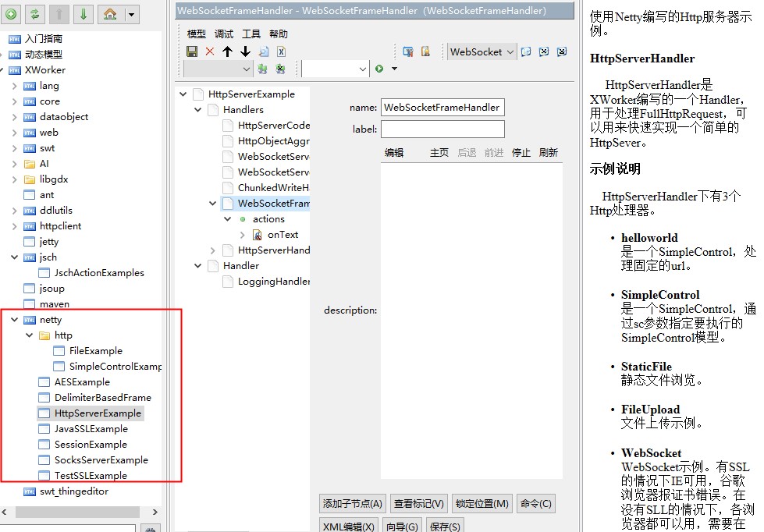
Task: Click the XML编辑(X) button
Action: pos(348,527)
